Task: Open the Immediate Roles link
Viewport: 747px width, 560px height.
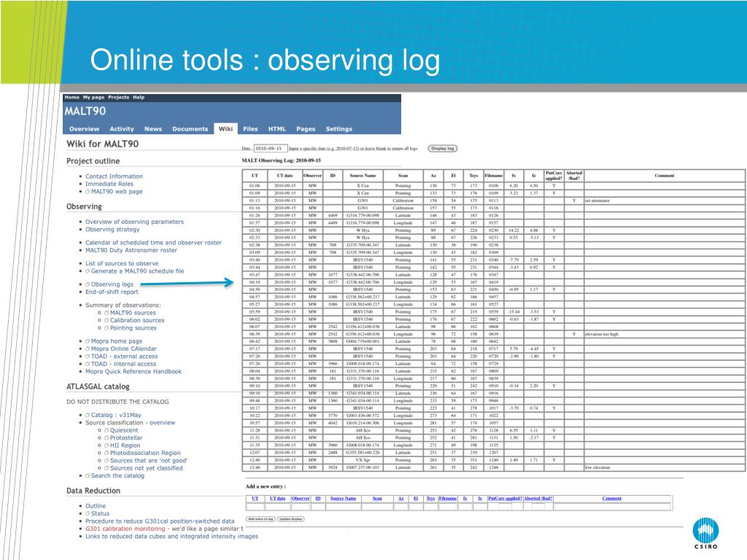Action: click(109, 184)
